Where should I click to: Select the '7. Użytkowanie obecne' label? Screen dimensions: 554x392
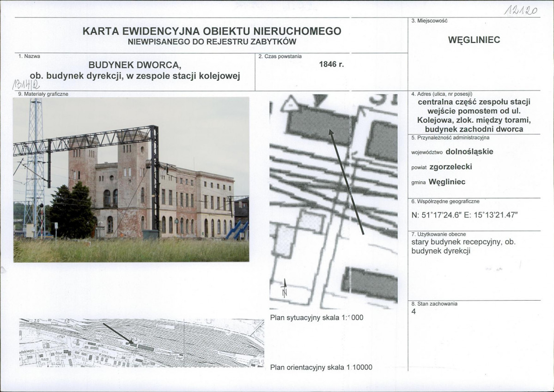[x=438, y=234]
